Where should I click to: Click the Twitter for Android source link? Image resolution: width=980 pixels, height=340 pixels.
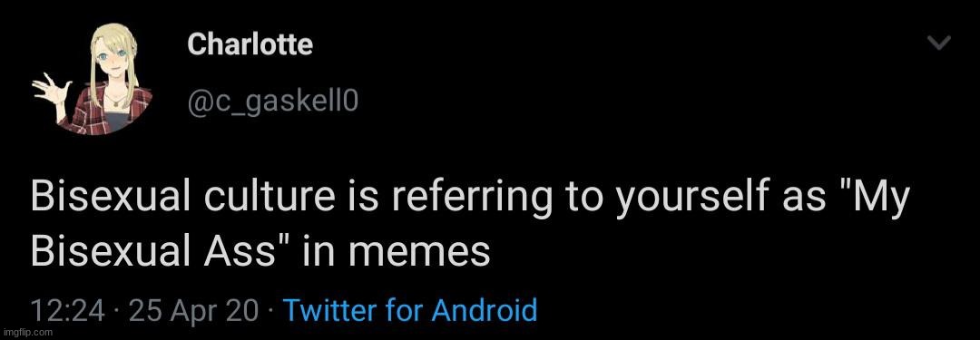click(x=410, y=310)
